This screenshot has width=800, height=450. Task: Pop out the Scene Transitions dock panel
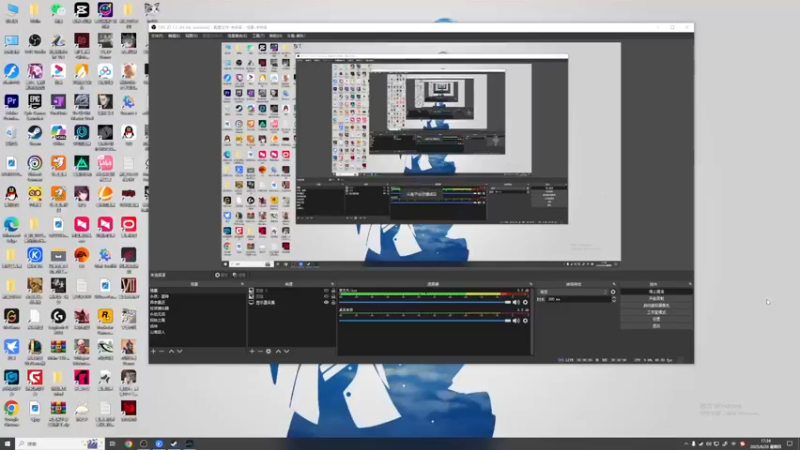coord(614,284)
